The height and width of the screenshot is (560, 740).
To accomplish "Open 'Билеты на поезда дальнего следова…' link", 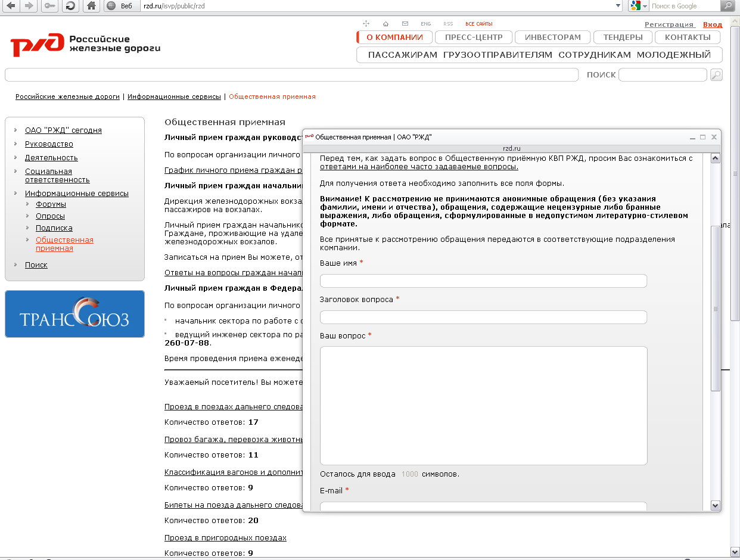I will pyautogui.click(x=234, y=505).
